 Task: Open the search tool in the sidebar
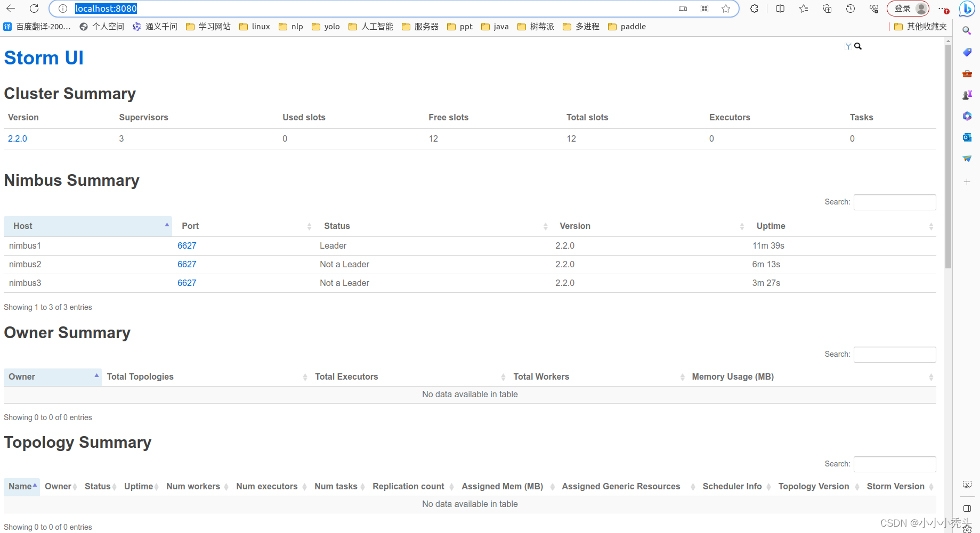pyautogui.click(x=967, y=30)
